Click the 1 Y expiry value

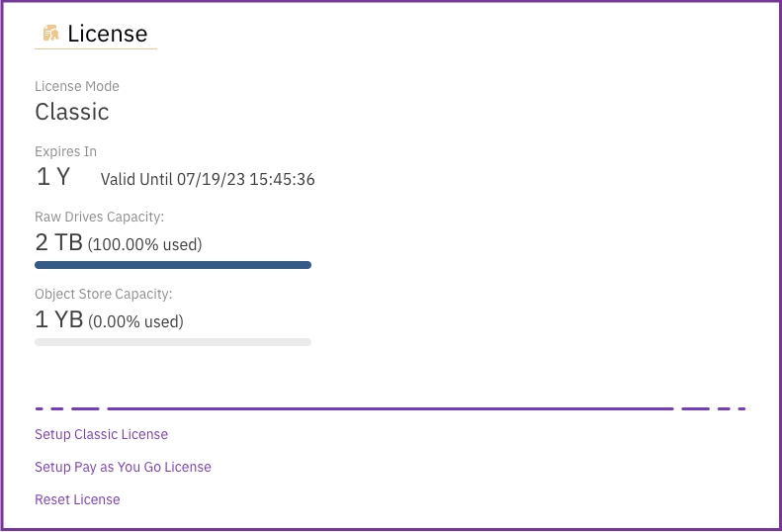(53, 178)
